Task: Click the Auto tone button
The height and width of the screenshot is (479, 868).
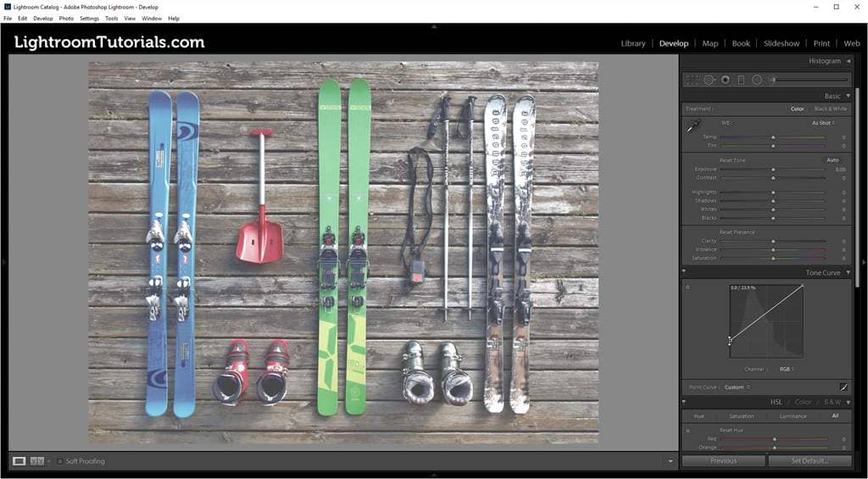Action: pyautogui.click(x=832, y=160)
